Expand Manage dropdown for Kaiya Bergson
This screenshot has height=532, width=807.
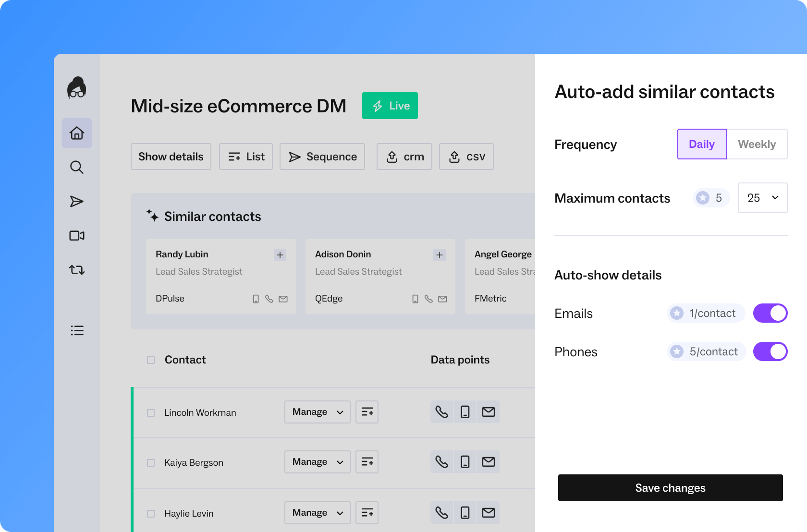tap(317, 462)
